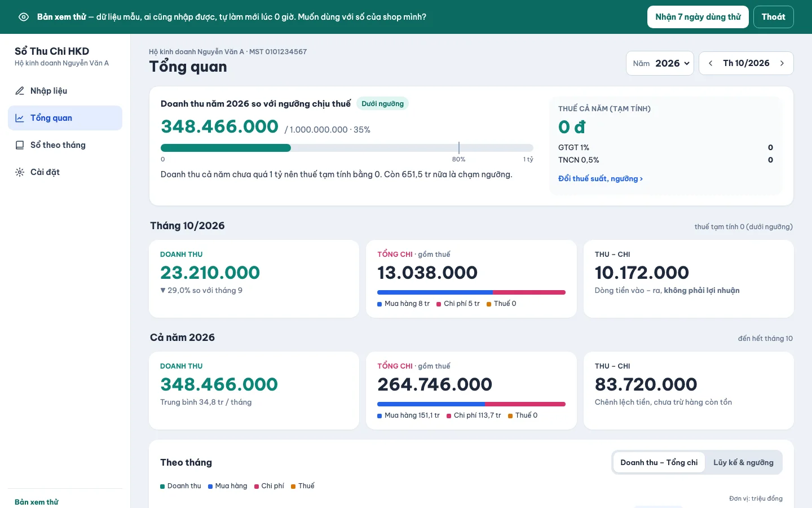Click Chi phí 5 tr legend entry

pos(458,304)
